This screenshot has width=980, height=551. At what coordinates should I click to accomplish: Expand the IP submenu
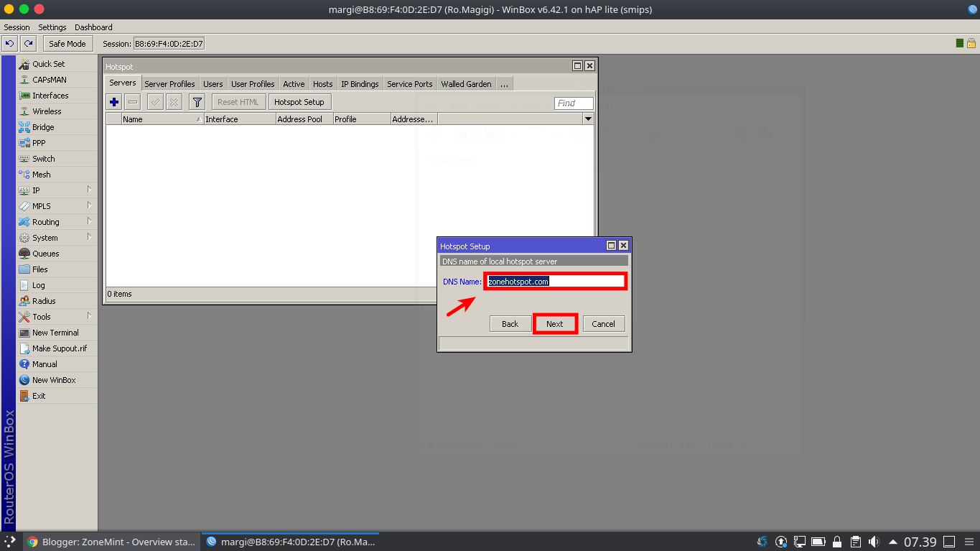click(90, 190)
